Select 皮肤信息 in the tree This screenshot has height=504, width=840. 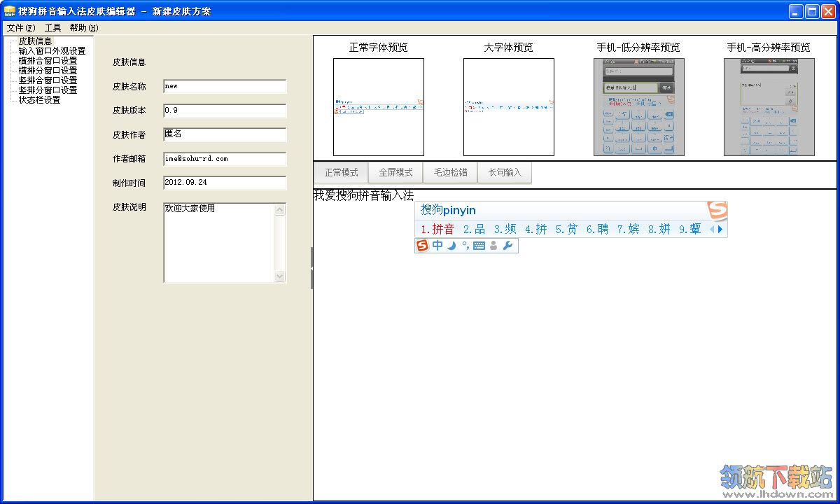[x=35, y=41]
